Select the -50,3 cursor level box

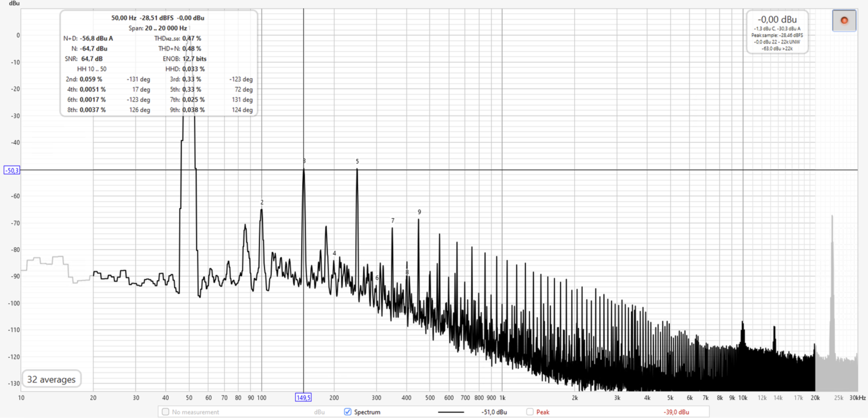[12, 170]
